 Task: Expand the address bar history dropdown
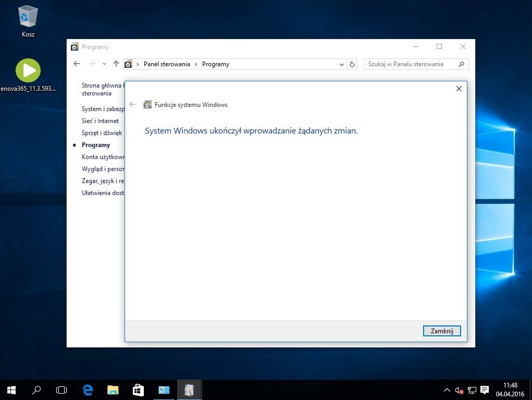pos(342,64)
